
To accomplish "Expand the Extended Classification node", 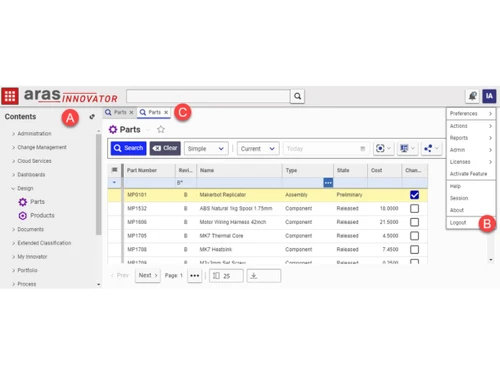I will (x=14, y=243).
